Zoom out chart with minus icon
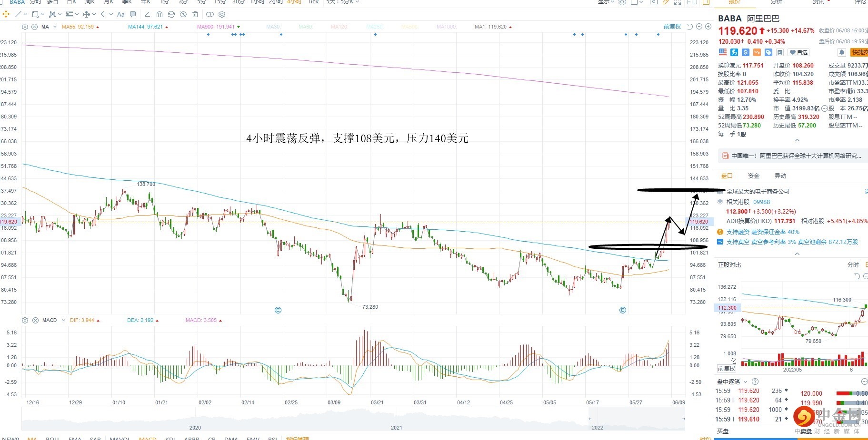 pos(699,27)
